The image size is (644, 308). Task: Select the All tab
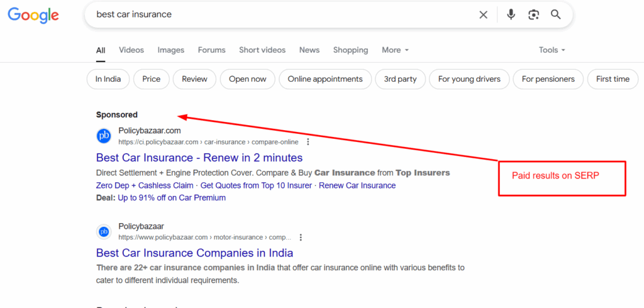pos(101,50)
